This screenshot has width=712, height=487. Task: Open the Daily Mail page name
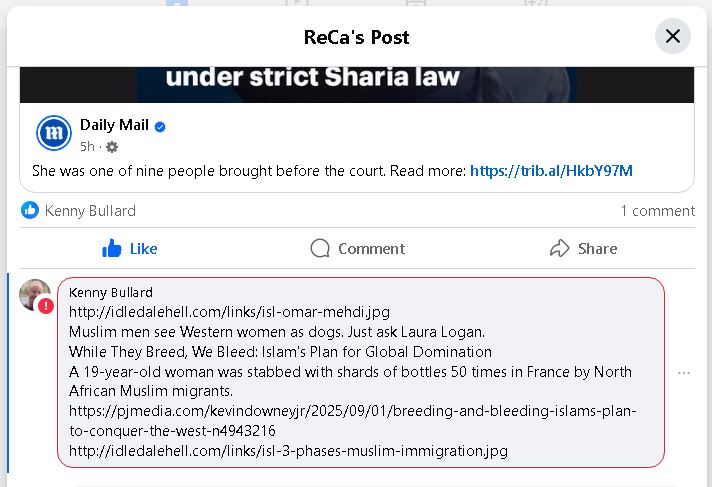[x=114, y=126]
